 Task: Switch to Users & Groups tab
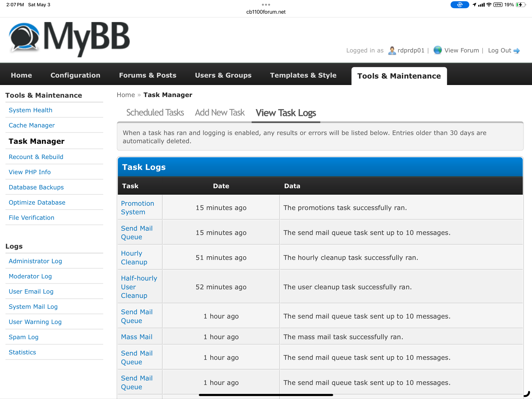[223, 75]
